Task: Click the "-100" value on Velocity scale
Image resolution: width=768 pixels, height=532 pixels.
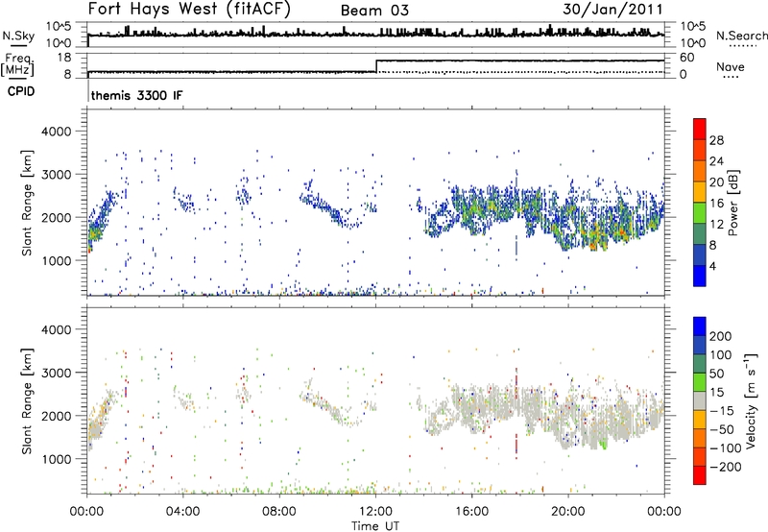Action: [x=725, y=448]
